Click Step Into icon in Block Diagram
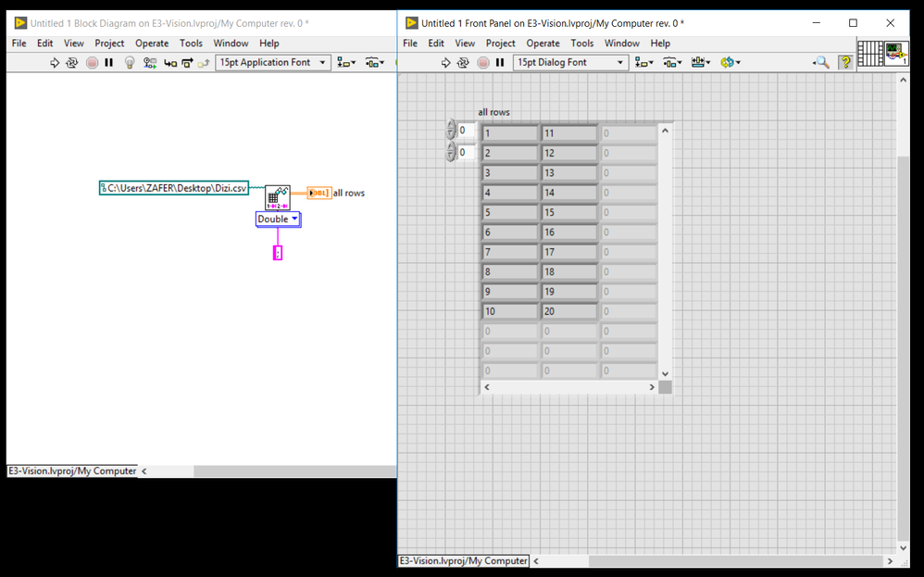 (x=170, y=62)
